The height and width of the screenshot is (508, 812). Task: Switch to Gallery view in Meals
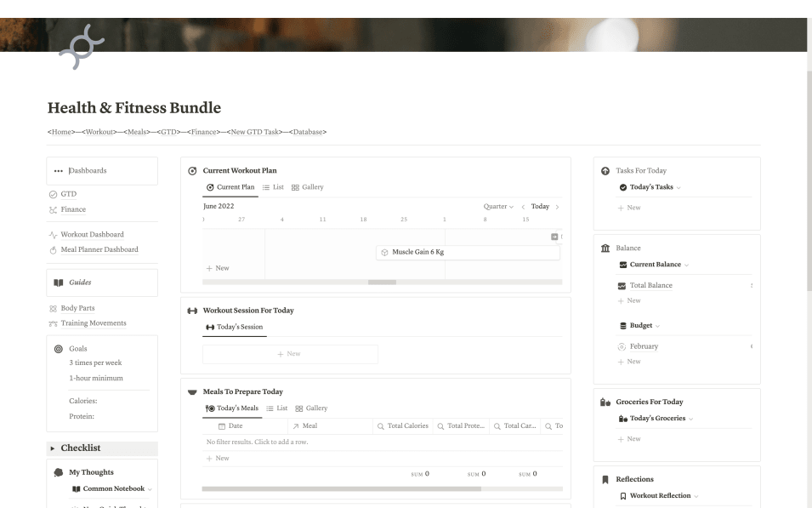[x=311, y=408]
